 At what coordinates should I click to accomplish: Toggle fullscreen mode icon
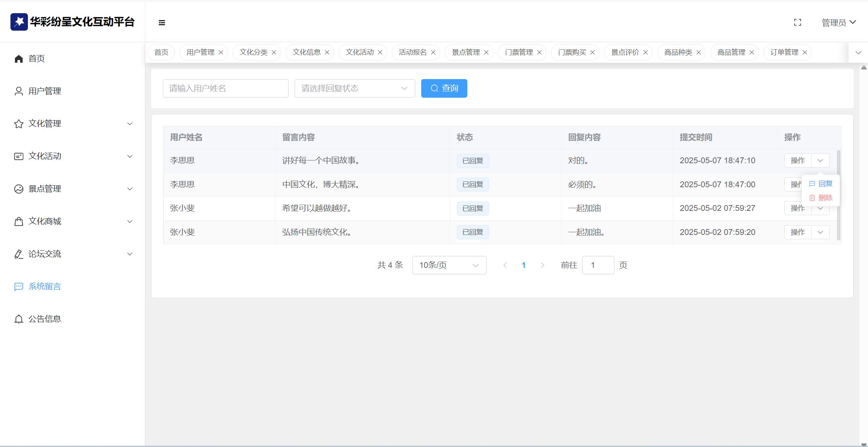pos(797,22)
